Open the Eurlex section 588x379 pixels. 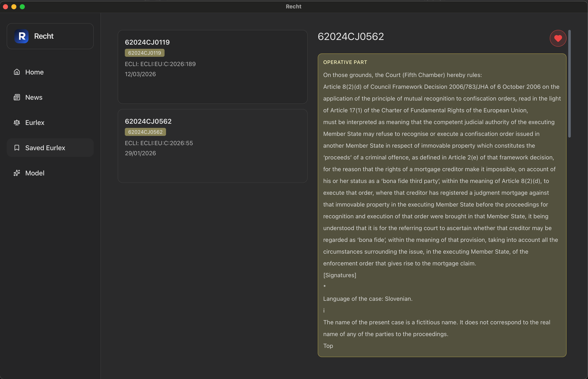tap(35, 123)
